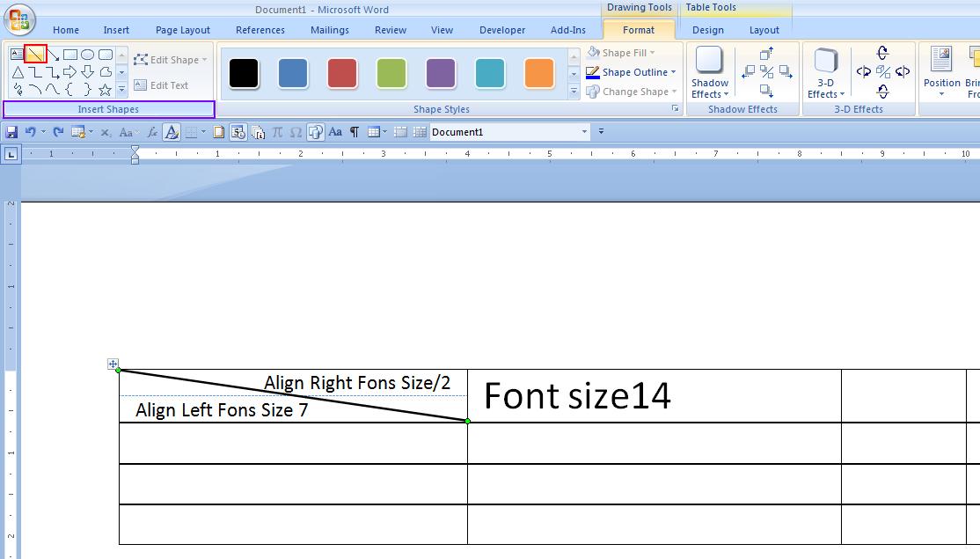
Task: Expand the Shape Styles gallery
Action: click(x=574, y=91)
